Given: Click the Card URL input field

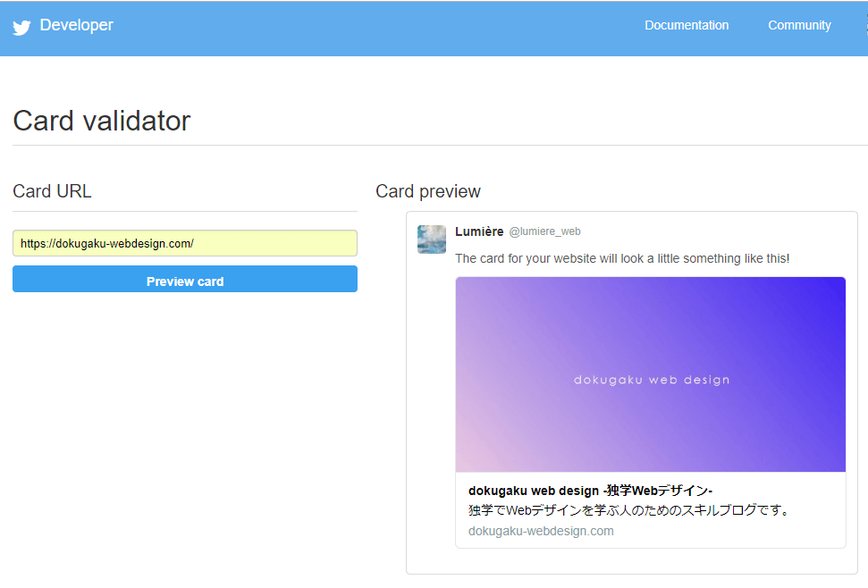Looking at the screenshot, I should [x=185, y=243].
